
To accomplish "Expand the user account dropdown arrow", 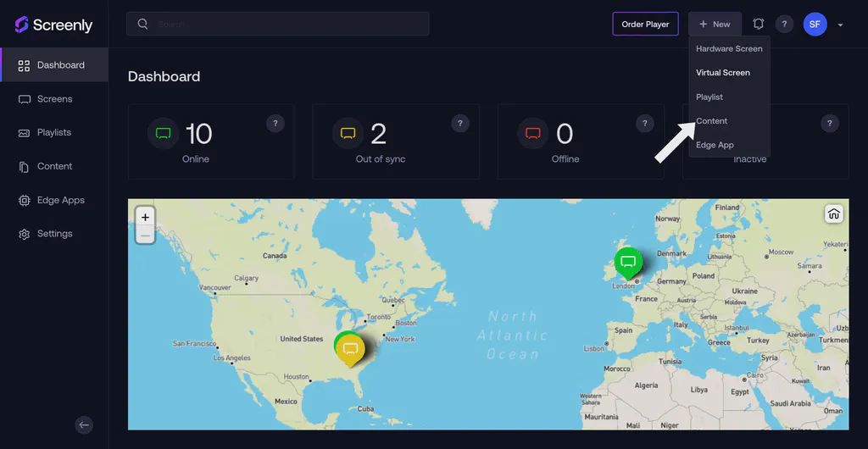I will 840,25.
